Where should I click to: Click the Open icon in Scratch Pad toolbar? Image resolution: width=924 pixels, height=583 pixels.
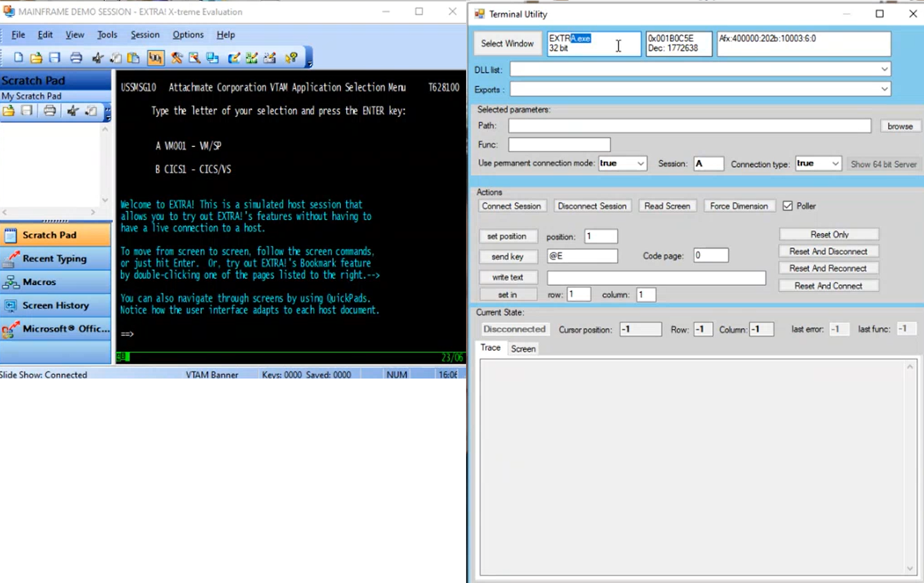[x=9, y=111]
